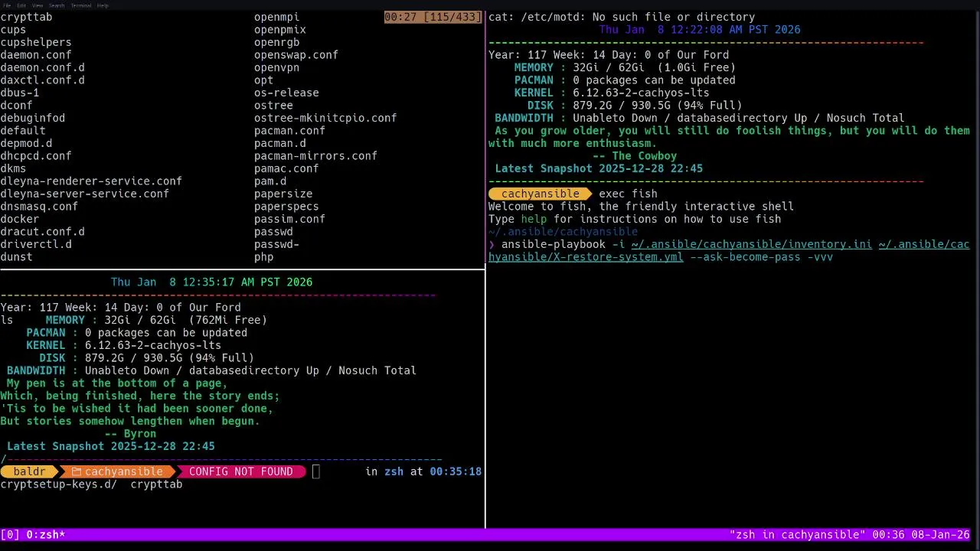
Task: Click the debuginfod entry
Action: (33, 118)
